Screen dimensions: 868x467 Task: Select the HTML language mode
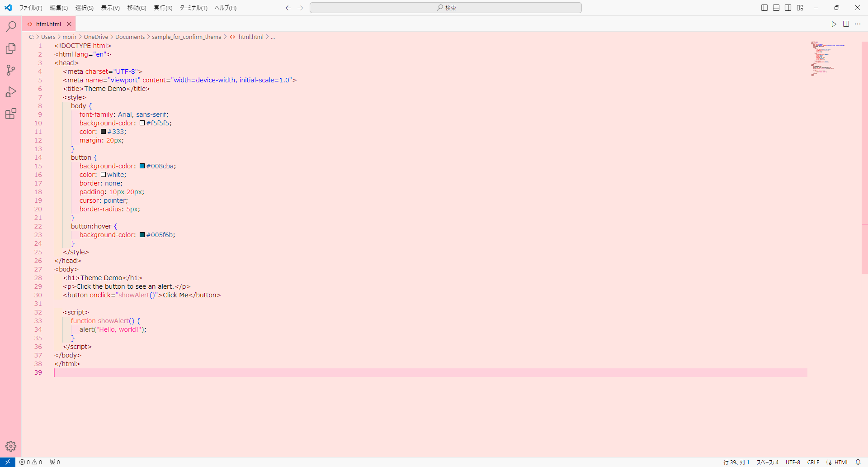click(841, 462)
